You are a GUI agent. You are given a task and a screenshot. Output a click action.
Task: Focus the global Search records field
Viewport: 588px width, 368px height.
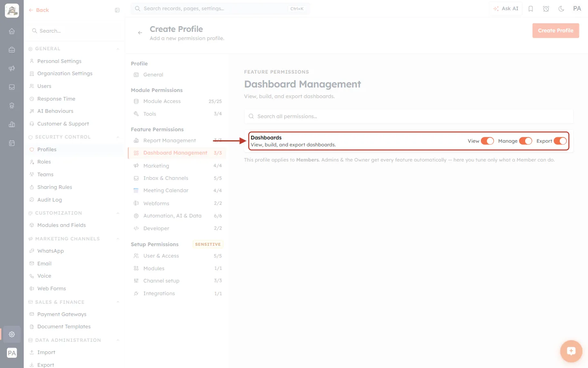click(x=220, y=9)
